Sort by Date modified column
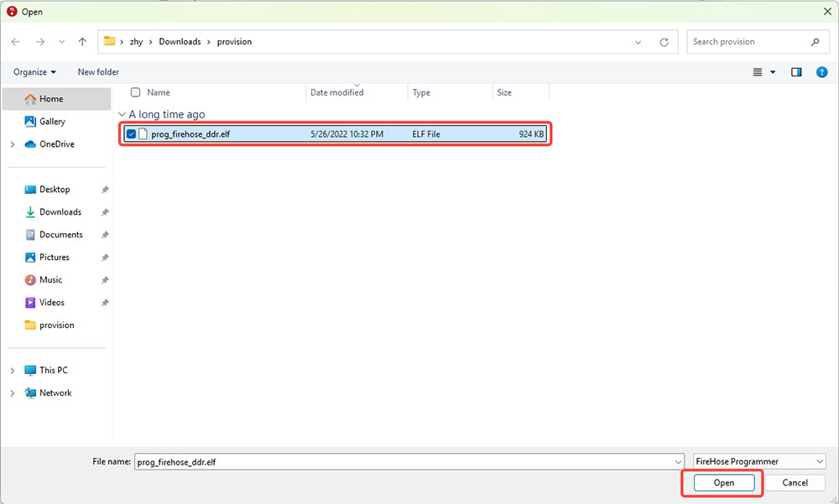839x504 pixels. pyautogui.click(x=337, y=92)
